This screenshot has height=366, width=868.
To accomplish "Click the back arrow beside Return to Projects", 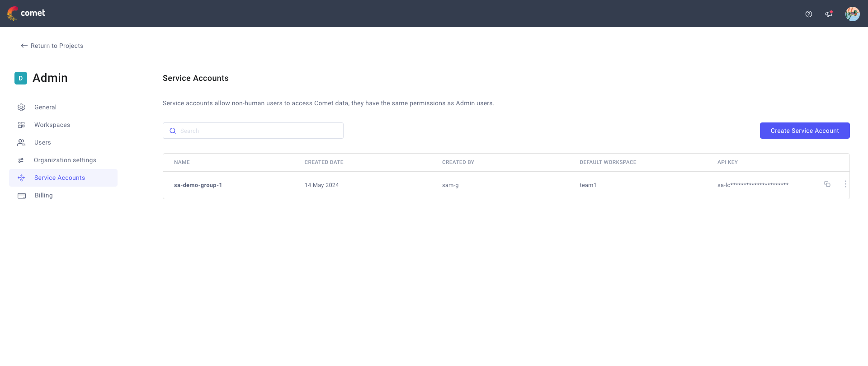I will [24, 46].
